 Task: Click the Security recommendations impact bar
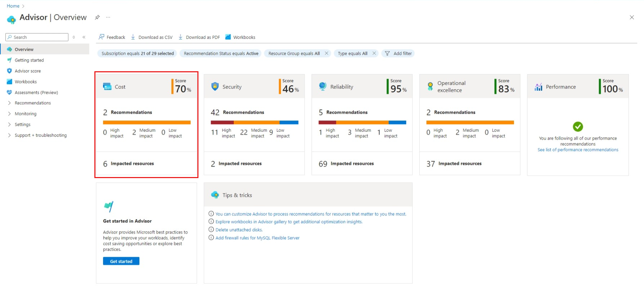coord(254,122)
